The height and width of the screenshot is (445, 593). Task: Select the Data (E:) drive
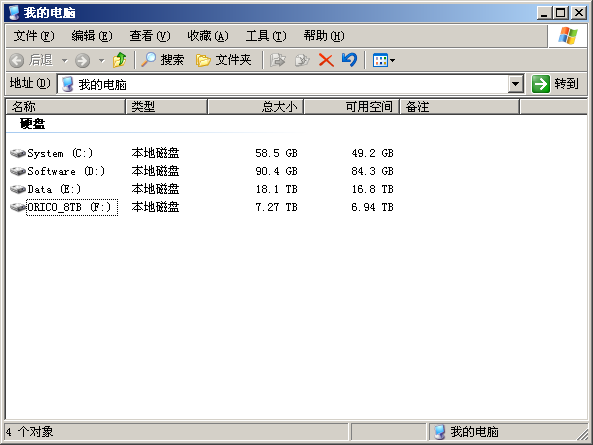pos(54,189)
